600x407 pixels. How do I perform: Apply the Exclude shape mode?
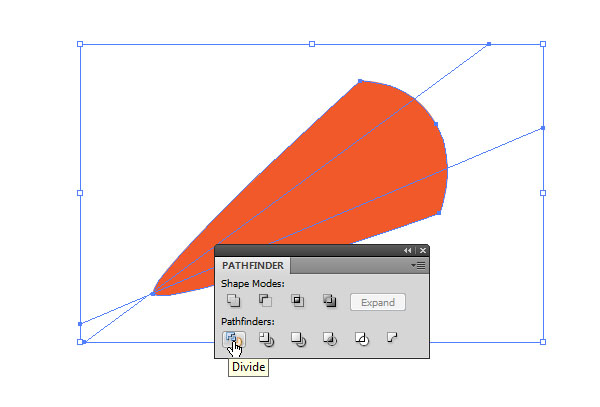point(329,301)
